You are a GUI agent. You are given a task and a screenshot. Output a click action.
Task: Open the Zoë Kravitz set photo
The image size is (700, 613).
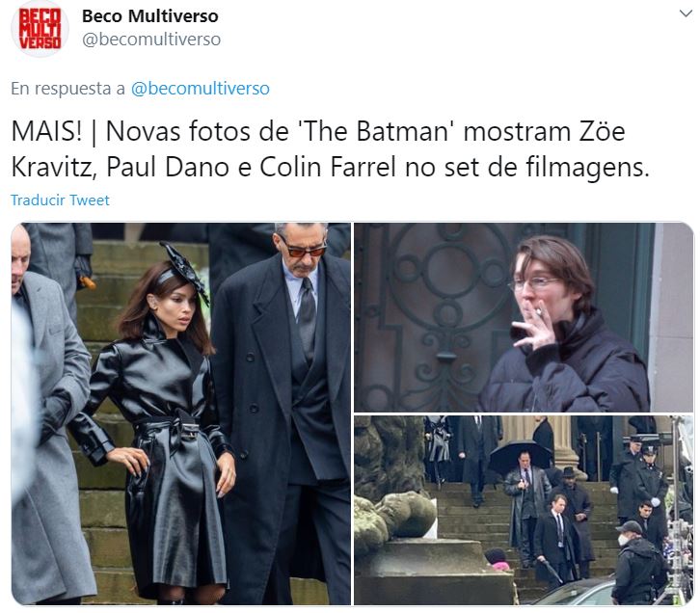point(181,413)
